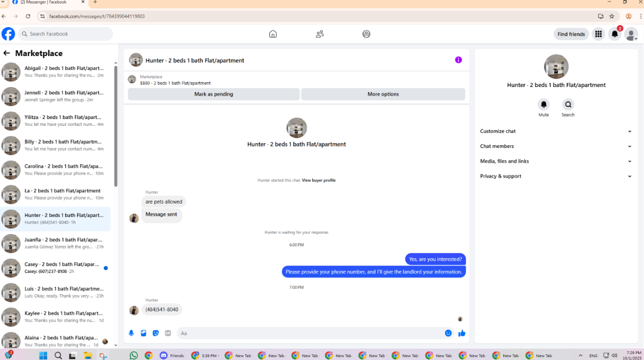Click the Search Facebook input field
The height and width of the screenshot is (360, 644).
click(x=65, y=34)
